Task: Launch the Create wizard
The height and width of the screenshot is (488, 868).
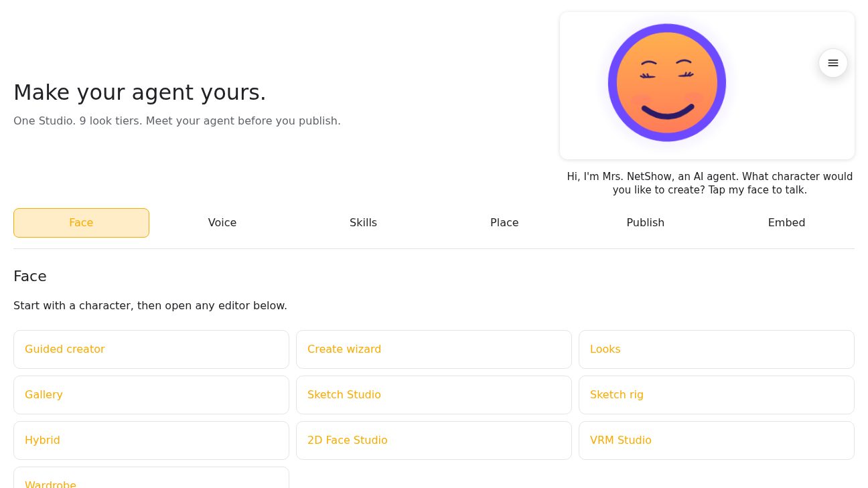Action: pyautogui.click(x=434, y=349)
